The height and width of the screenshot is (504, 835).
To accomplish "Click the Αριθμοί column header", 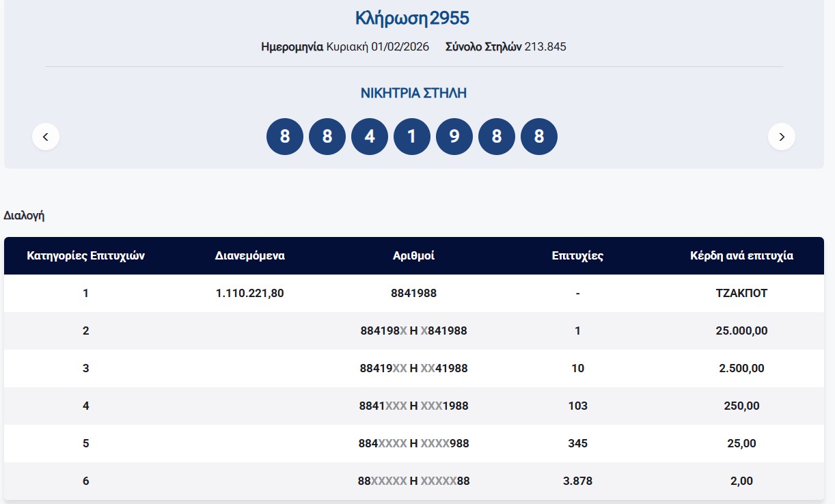I will (x=413, y=256).
